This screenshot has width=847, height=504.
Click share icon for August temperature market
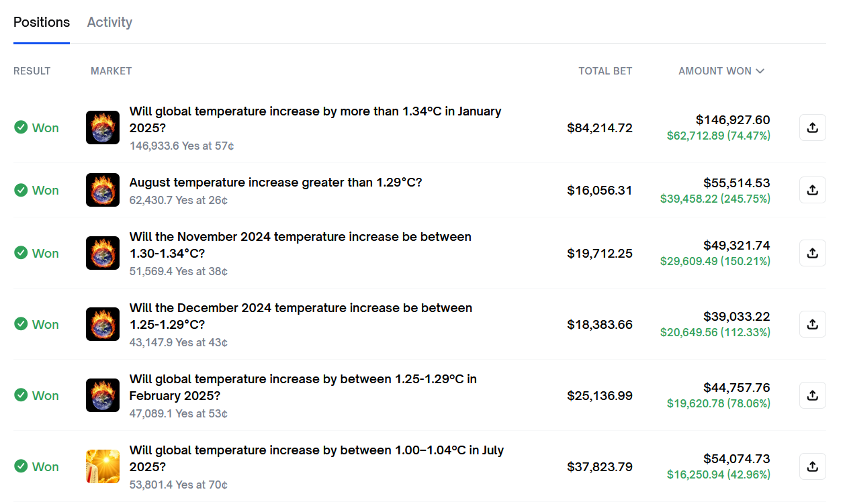(x=812, y=190)
